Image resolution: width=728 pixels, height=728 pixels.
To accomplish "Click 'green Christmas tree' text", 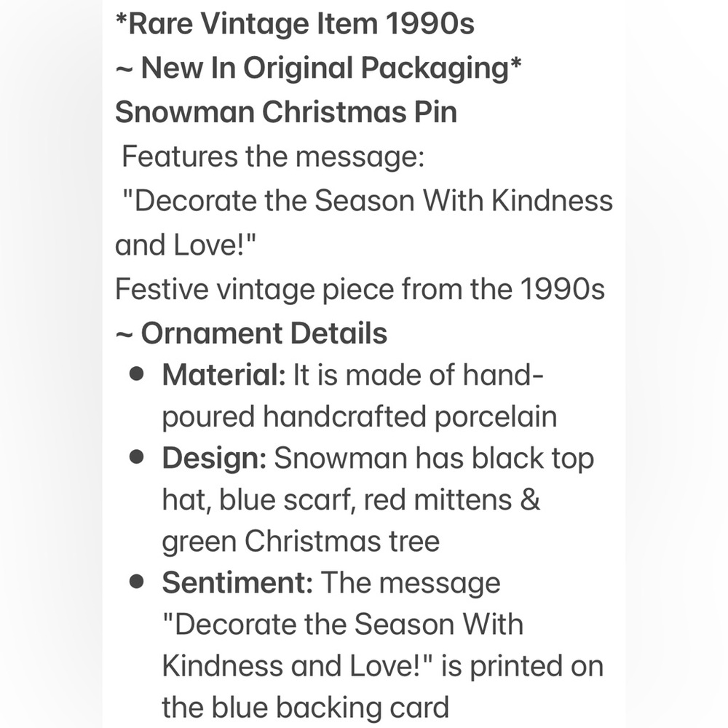I will click(301, 542).
